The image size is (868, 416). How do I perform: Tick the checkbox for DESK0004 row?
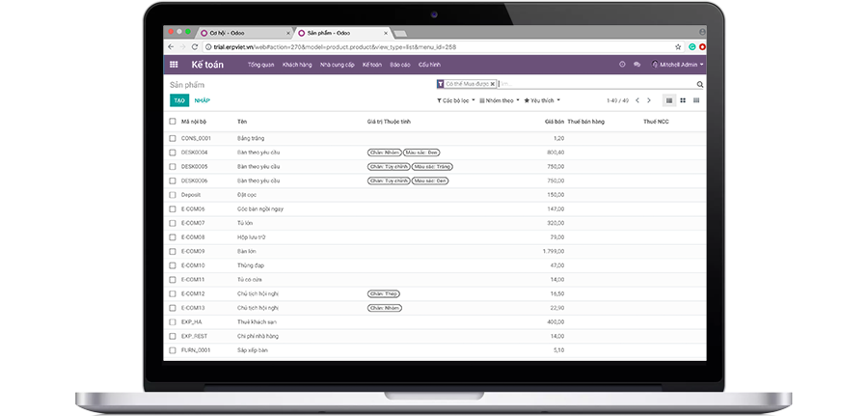pyautogui.click(x=173, y=153)
